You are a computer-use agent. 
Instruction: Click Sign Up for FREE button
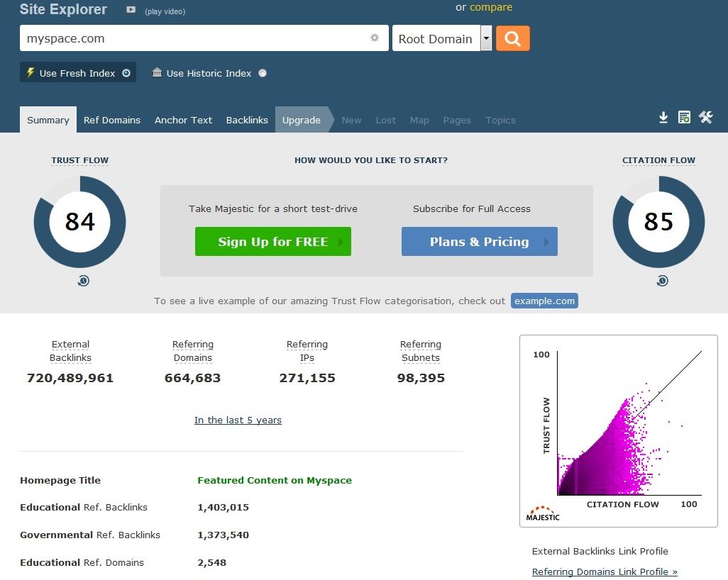[x=273, y=241]
